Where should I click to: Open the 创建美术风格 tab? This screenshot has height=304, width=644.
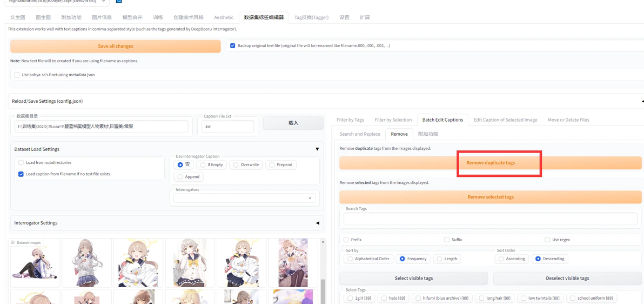(x=189, y=17)
